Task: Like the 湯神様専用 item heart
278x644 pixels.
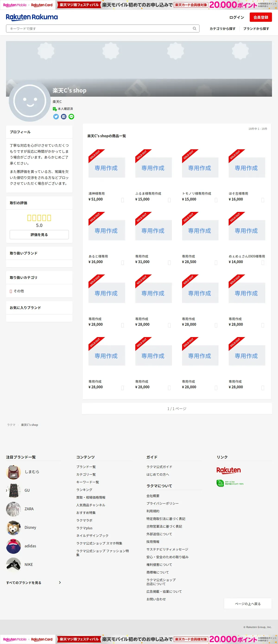Action: pos(122,200)
